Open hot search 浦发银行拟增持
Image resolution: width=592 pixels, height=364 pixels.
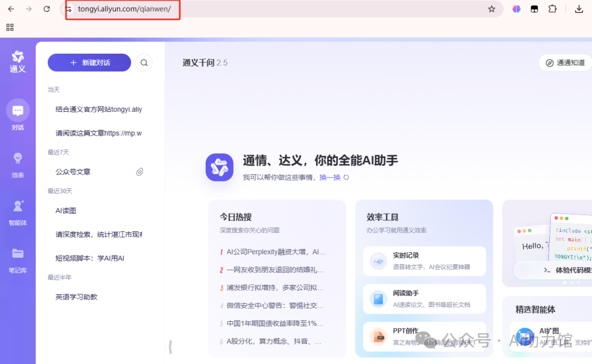click(272, 288)
